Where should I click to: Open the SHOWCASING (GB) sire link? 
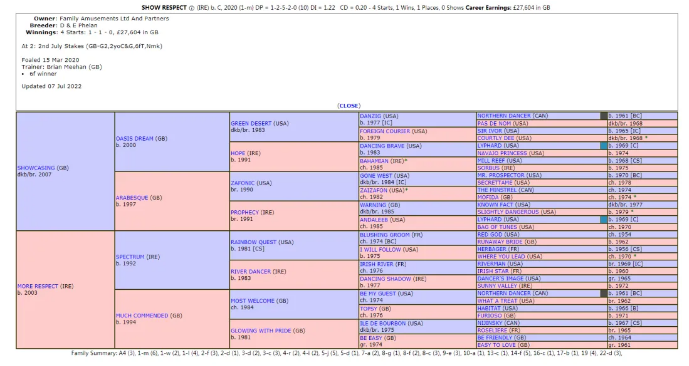click(36, 168)
